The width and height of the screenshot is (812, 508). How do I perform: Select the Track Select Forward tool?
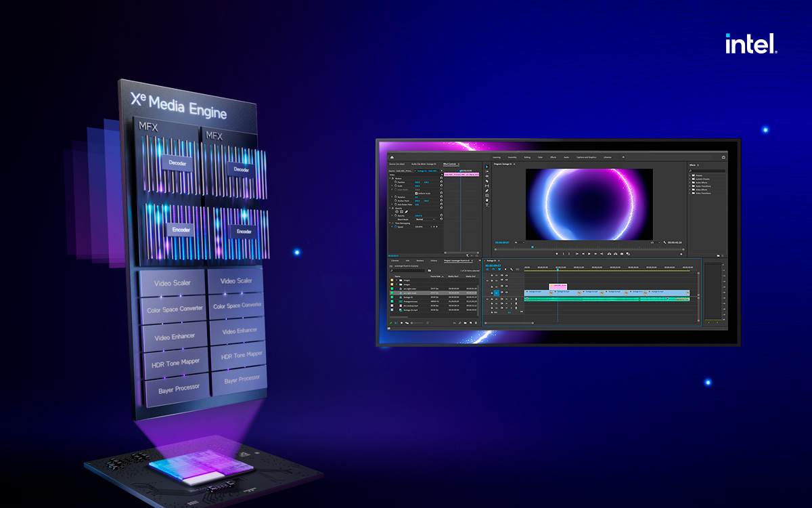[x=487, y=171]
